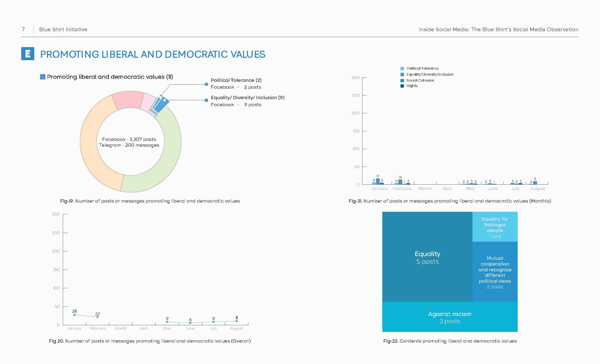Click 'Telegram - 200 messages' in donut center

tap(129, 145)
